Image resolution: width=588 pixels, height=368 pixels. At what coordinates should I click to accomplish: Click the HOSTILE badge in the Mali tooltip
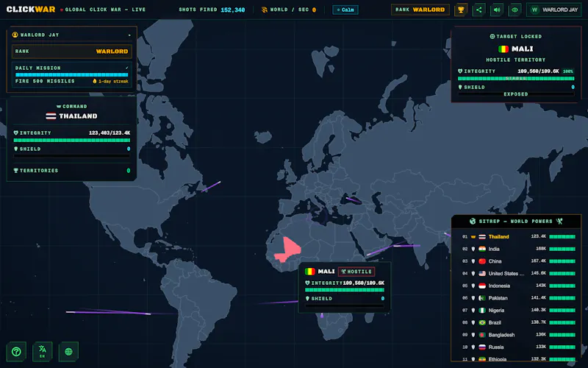tap(356, 272)
